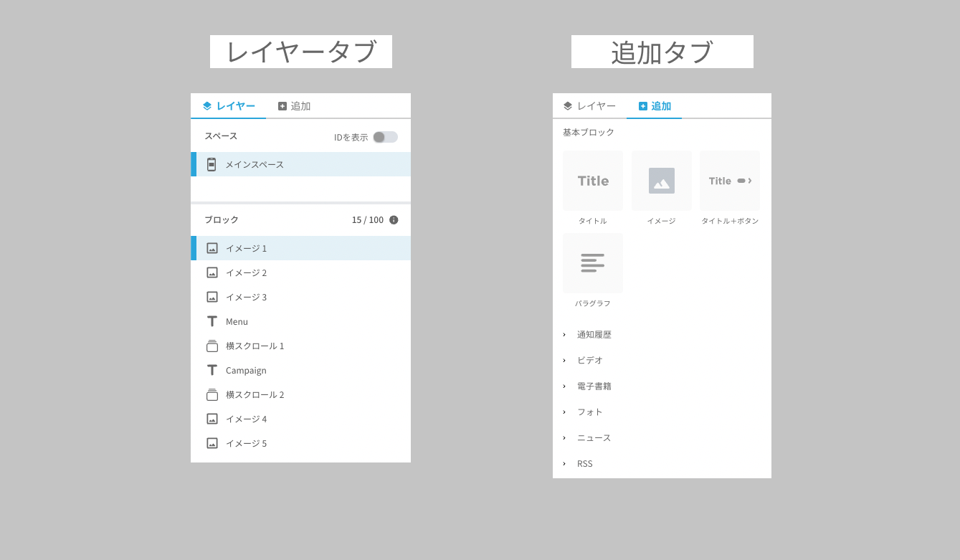Select the イメージ 1 layer label

tap(246, 249)
